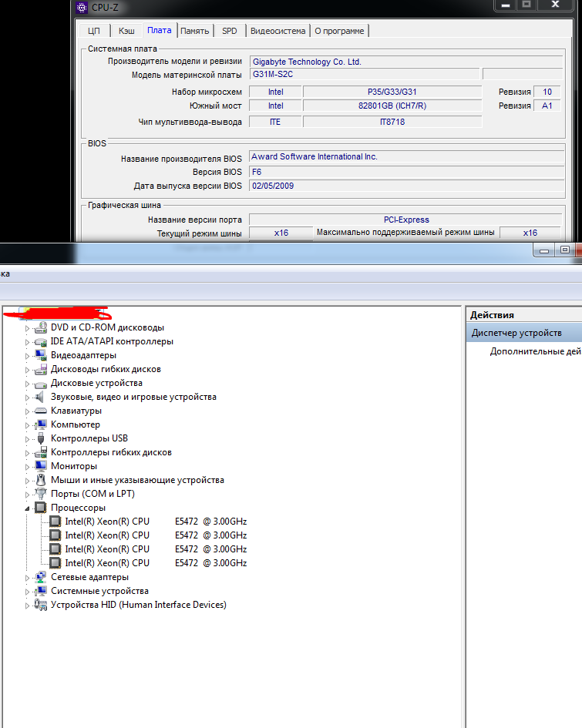Expand the Контроллеры USB node
Screen dimensions: 582x728
tap(27, 439)
